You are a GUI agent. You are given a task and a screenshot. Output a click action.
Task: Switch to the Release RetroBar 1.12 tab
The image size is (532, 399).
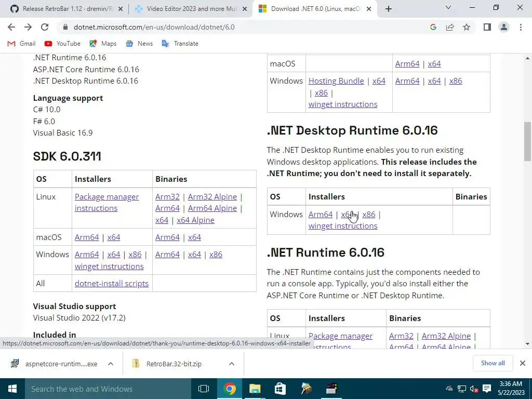coord(67,9)
